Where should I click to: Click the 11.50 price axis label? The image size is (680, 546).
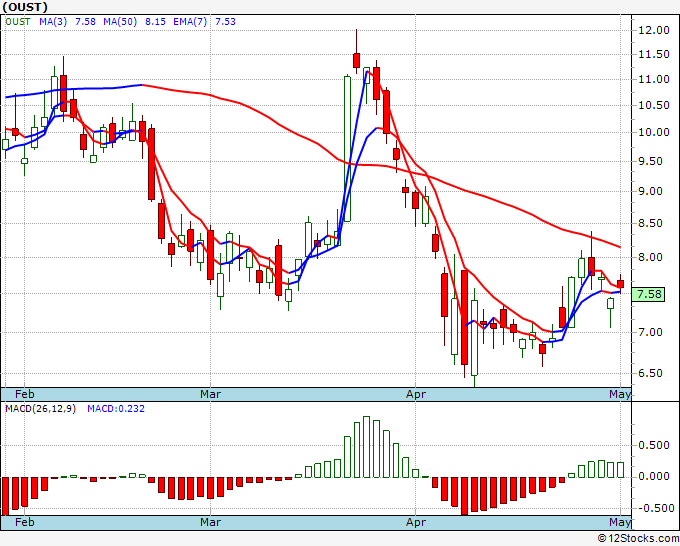pyautogui.click(x=654, y=55)
